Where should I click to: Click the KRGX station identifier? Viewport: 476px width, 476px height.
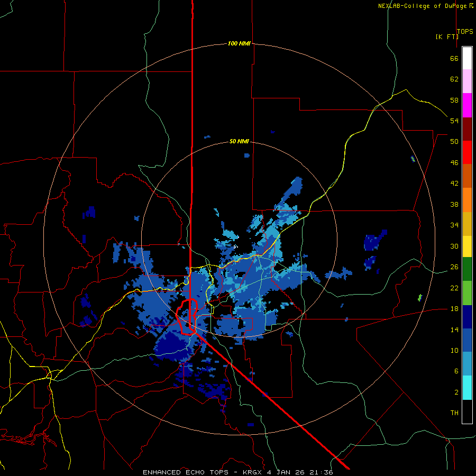tap(253, 472)
